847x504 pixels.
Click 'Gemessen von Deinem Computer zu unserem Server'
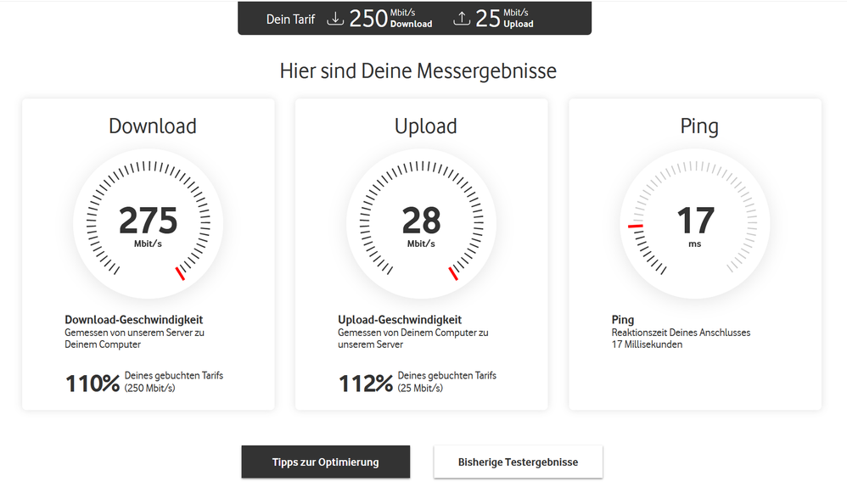[413, 339]
